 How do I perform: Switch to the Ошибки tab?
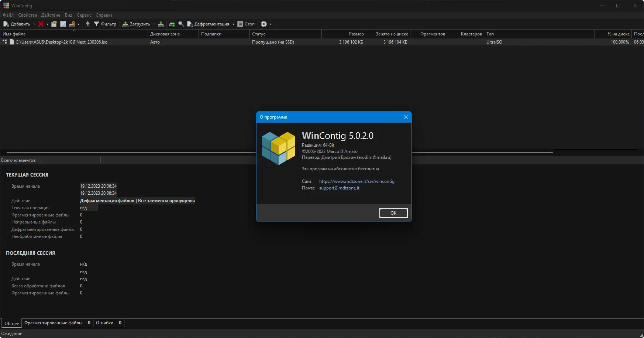click(109, 323)
